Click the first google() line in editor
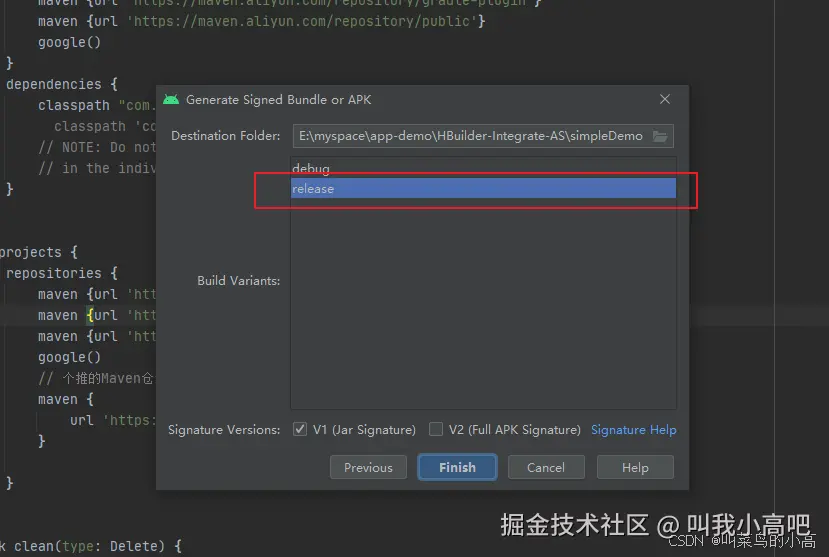Viewport: 829px width, 557px height. pyautogui.click(x=69, y=42)
